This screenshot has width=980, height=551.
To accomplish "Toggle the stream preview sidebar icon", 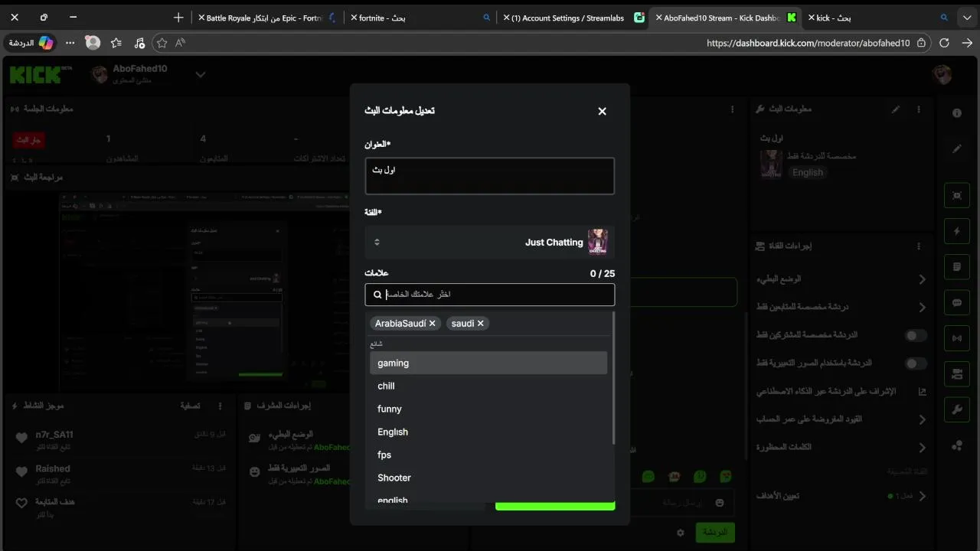I will coord(957,195).
